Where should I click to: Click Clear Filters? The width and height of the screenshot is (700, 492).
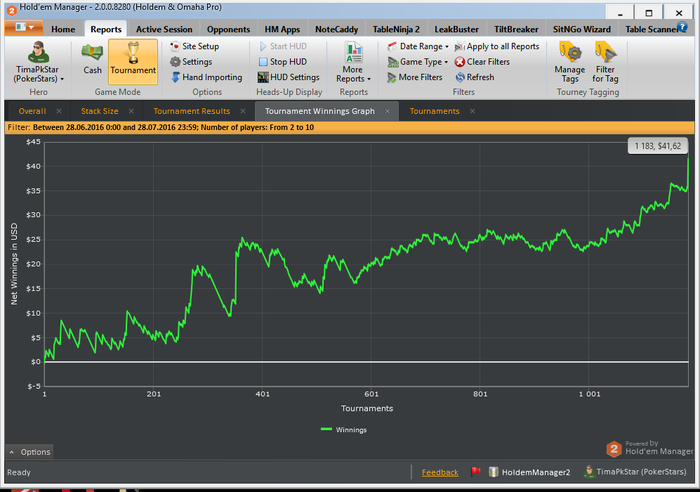pos(482,62)
